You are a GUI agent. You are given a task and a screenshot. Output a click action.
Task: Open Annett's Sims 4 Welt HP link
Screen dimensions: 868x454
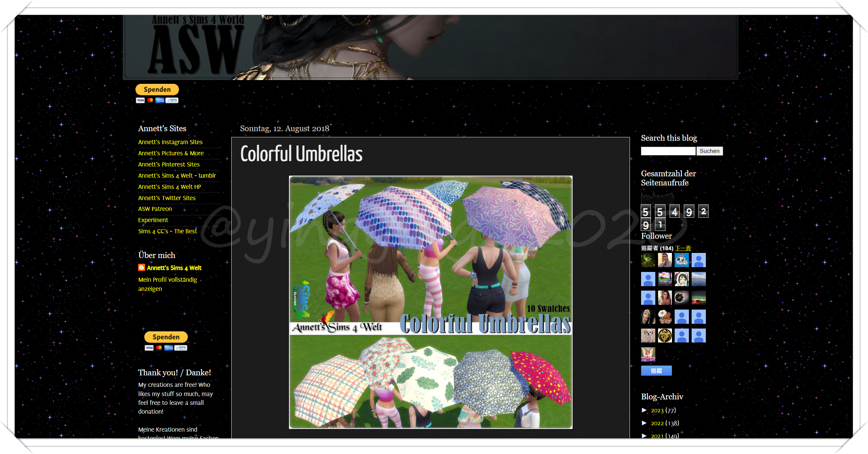[170, 187]
